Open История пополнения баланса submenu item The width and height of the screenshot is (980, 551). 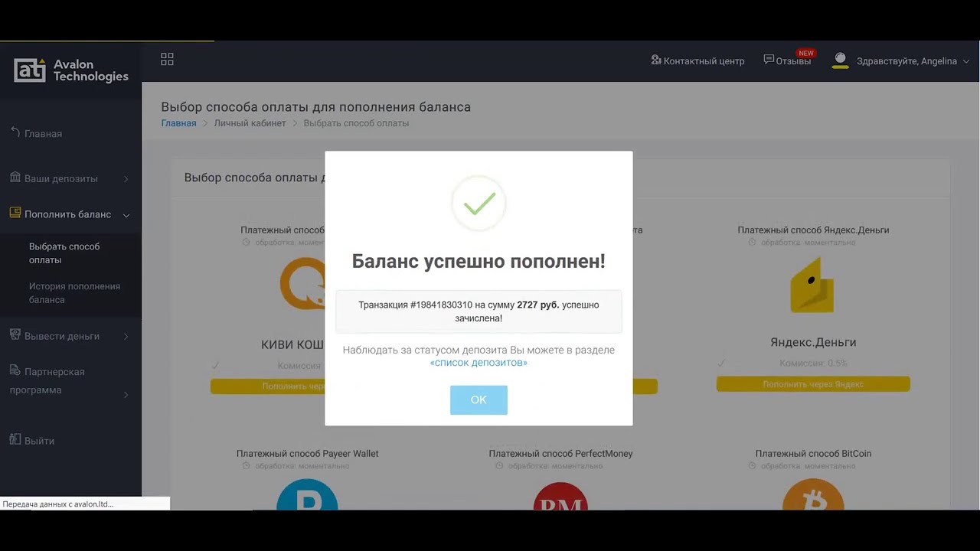(74, 293)
